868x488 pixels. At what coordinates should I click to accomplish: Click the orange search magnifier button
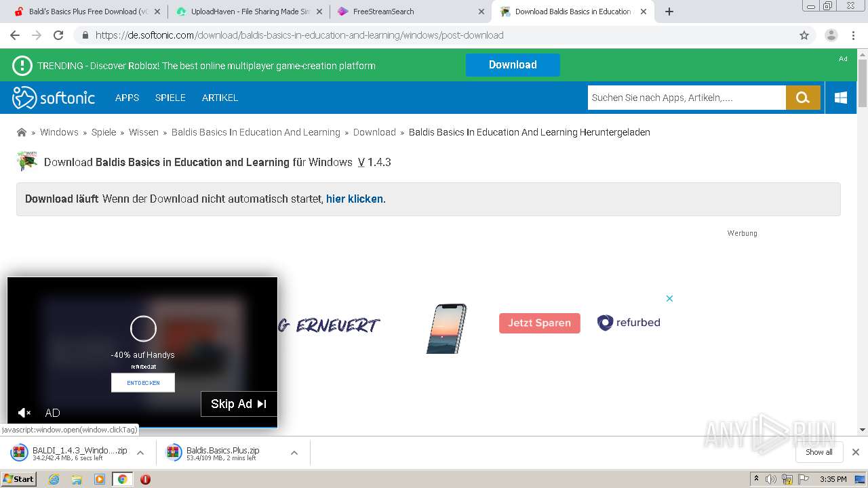tap(803, 98)
